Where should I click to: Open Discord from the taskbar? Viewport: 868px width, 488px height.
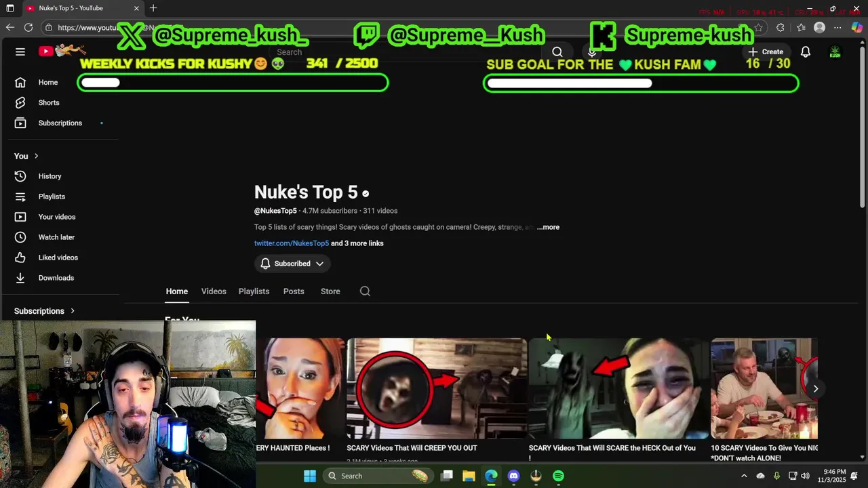513,476
